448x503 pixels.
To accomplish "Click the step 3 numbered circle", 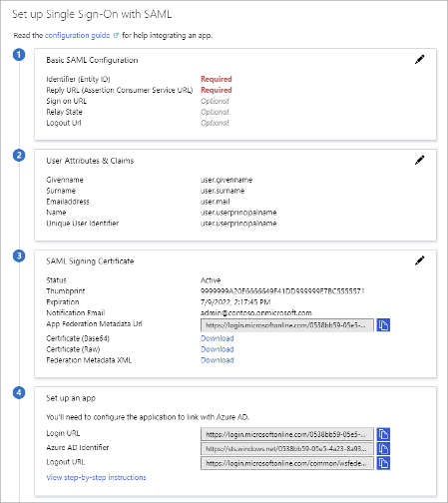I will tap(19, 255).
